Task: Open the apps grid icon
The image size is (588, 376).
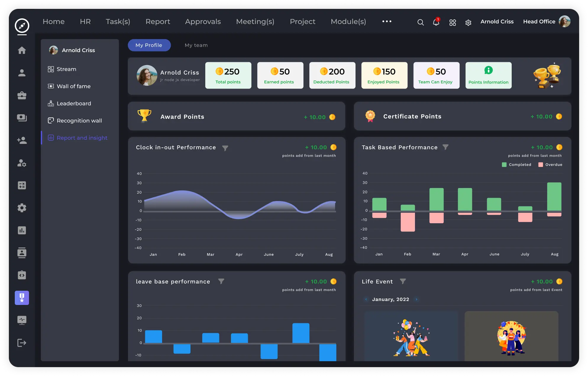Action: [453, 23]
